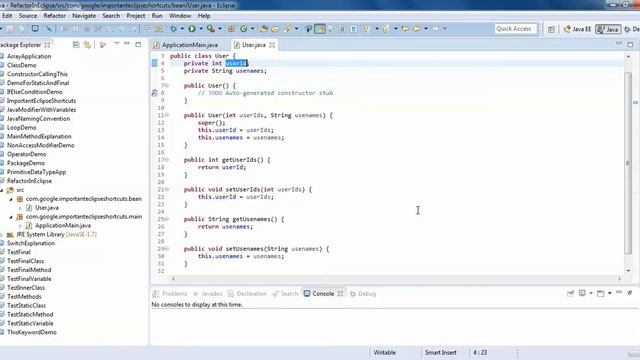640x360 pixels.
Task: Select the ImportantEclipseShortcuts project
Action: [x=41, y=101]
